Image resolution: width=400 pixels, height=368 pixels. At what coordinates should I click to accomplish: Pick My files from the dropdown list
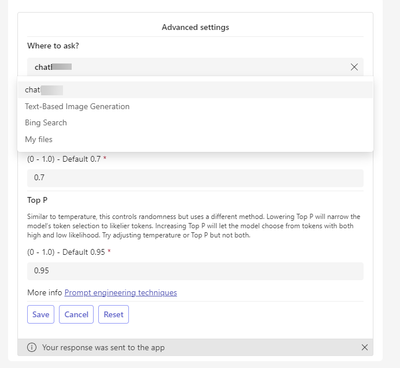click(195, 139)
